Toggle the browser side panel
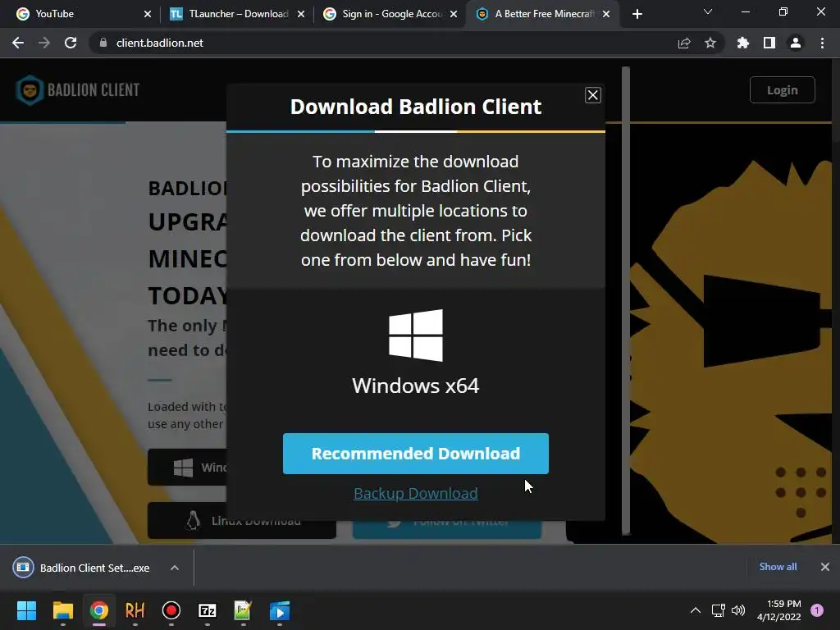 [x=769, y=43]
